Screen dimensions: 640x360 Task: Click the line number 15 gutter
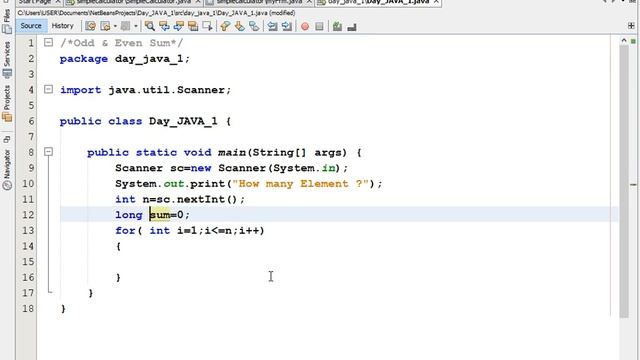(28, 262)
